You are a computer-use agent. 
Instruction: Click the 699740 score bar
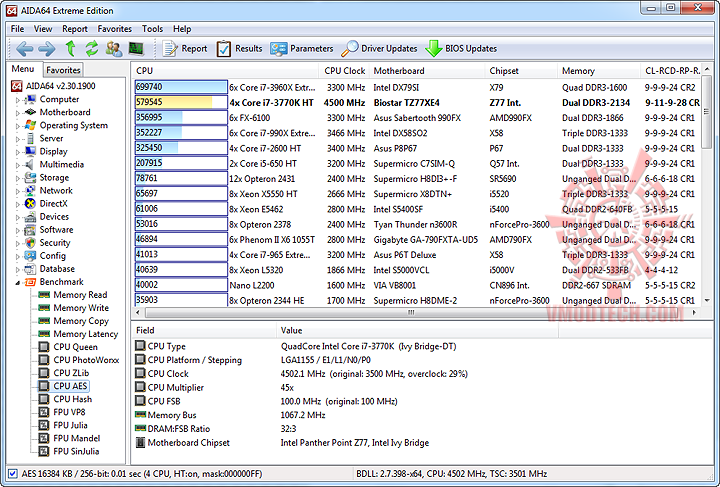click(181, 87)
